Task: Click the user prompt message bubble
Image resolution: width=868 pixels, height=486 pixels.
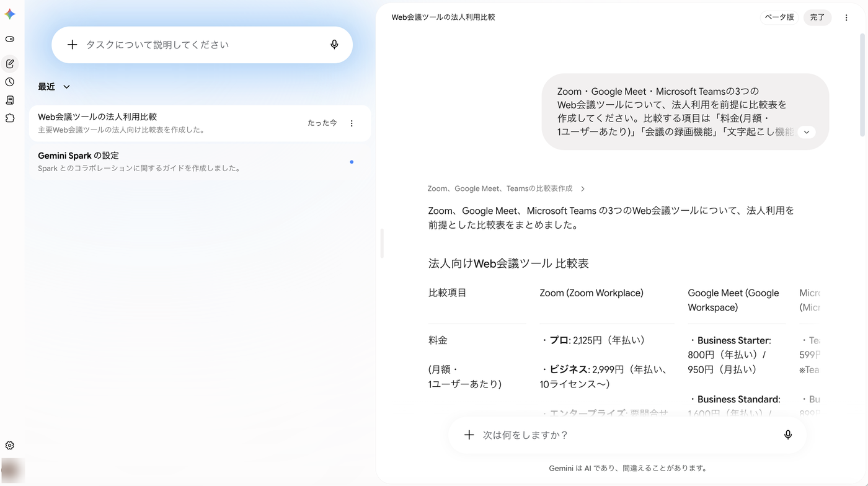Action: click(x=685, y=112)
